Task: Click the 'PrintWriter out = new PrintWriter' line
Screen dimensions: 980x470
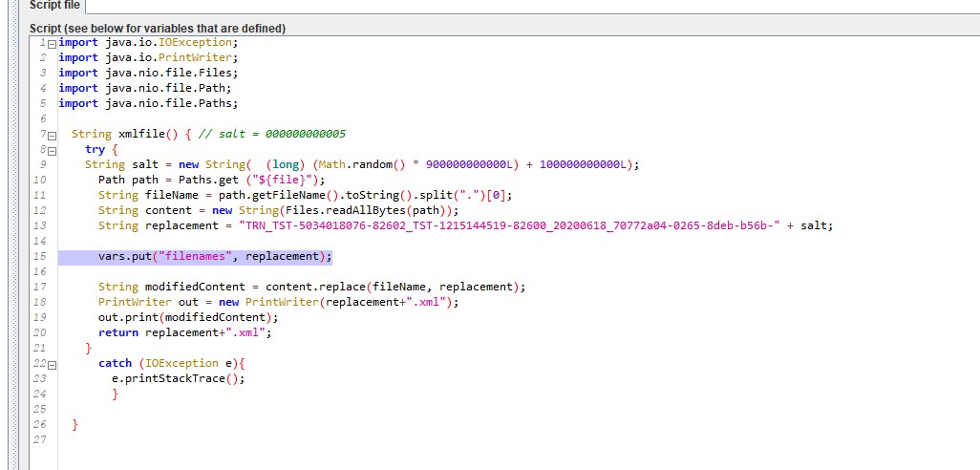Action: pyautogui.click(x=279, y=302)
